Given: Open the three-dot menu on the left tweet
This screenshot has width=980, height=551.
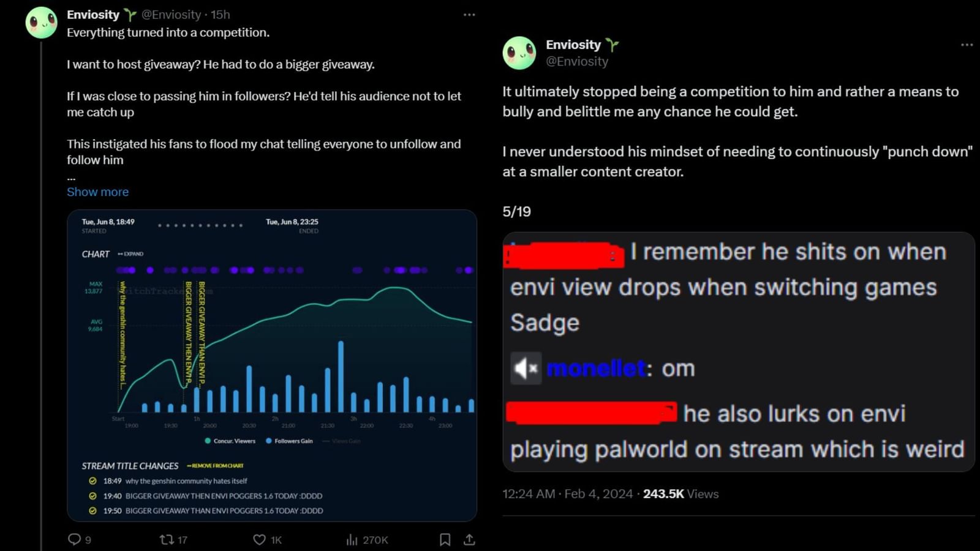Looking at the screenshot, I should coord(469,13).
